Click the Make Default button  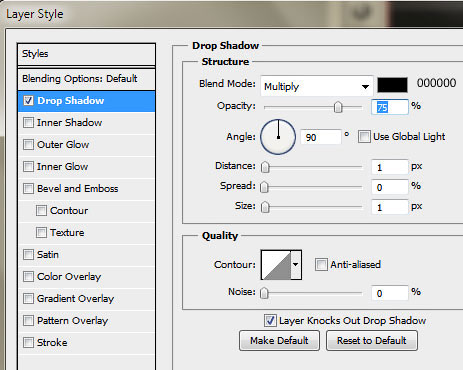279,341
